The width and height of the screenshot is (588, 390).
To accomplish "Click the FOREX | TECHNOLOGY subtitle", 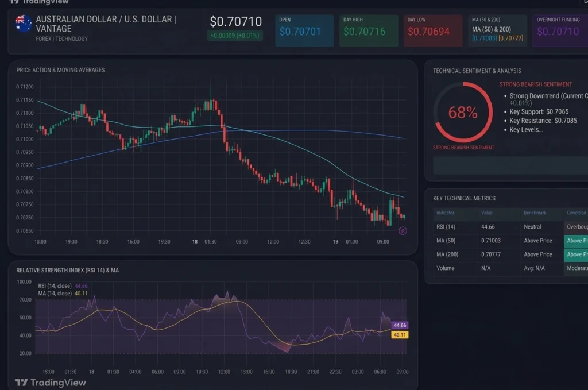I will click(x=62, y=38).
